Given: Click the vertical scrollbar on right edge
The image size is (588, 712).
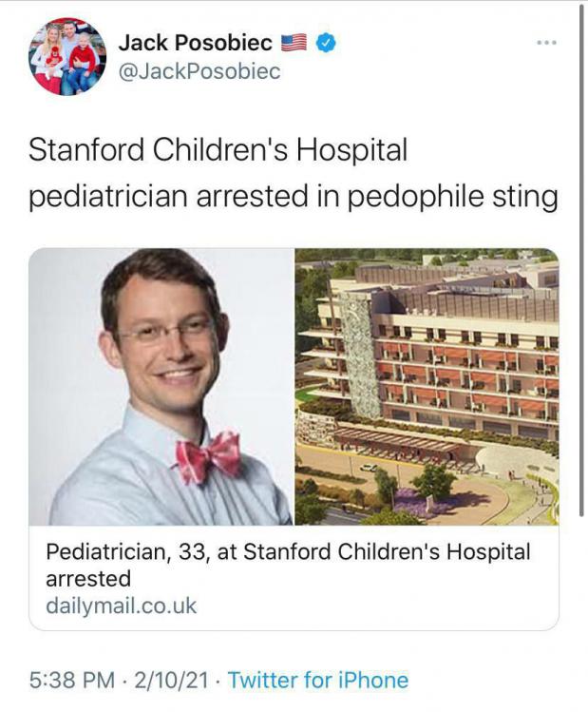Looking at the screenshot, I should (x=581, y=259).
